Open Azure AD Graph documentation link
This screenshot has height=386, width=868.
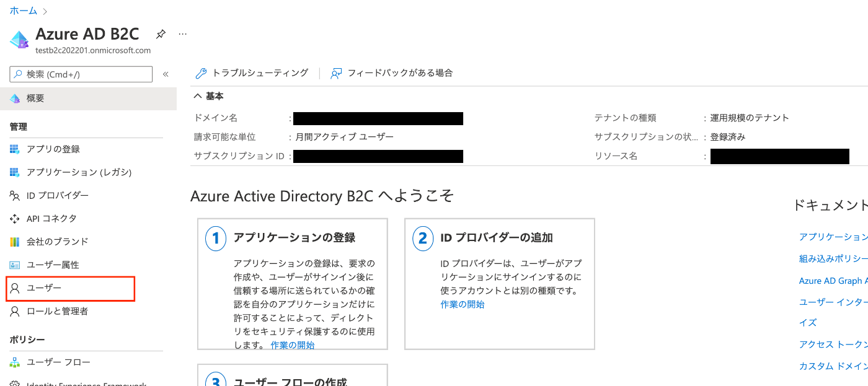point(833,281)
